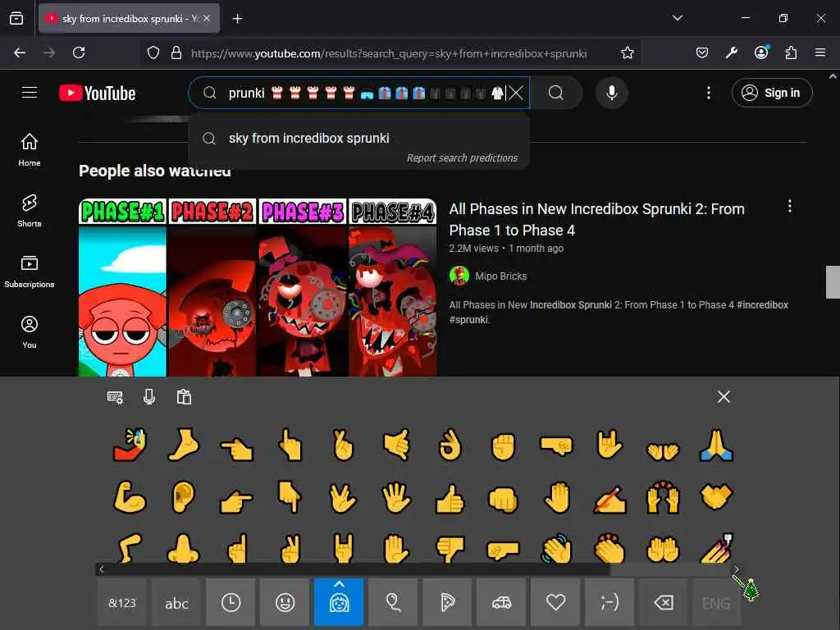Insert the flexed biceps emoji
840x630 pixels.
click(130, 496)
